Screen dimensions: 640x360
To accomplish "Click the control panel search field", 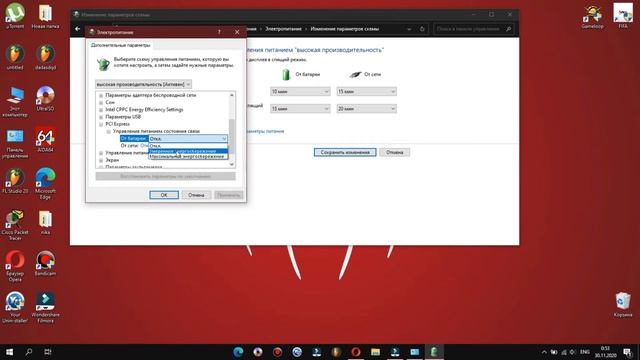I will (x=473, y=29).
